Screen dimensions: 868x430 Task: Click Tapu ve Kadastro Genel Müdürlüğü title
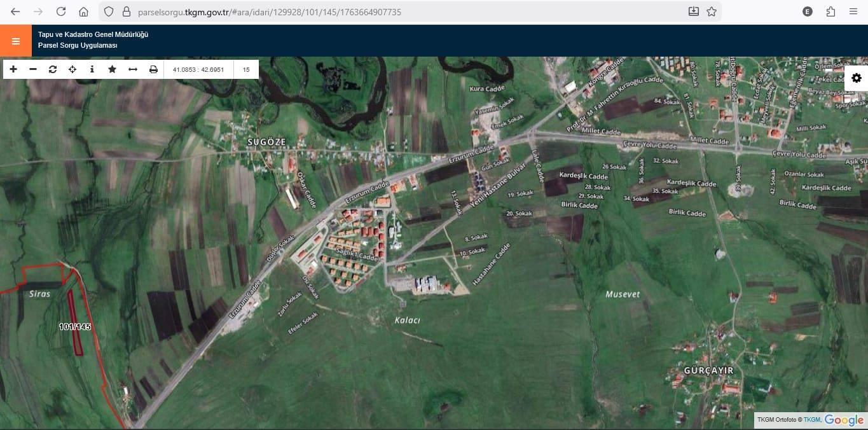tap(93, 34)
